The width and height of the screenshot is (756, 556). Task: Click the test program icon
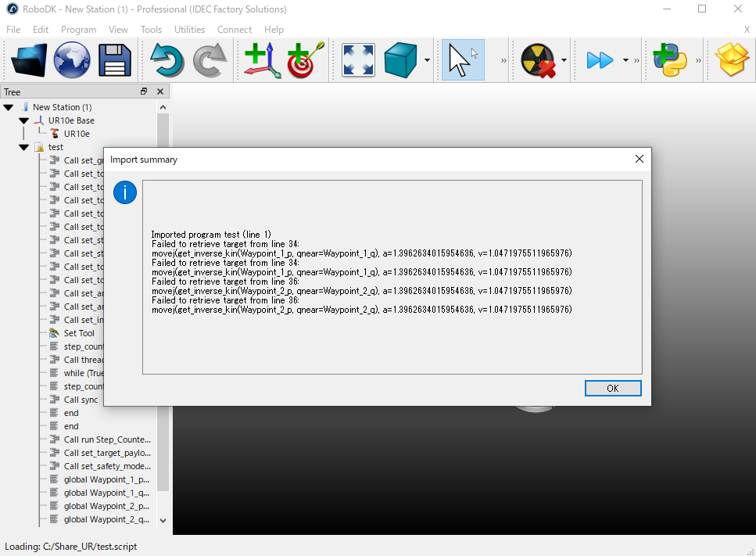(40, 147)
